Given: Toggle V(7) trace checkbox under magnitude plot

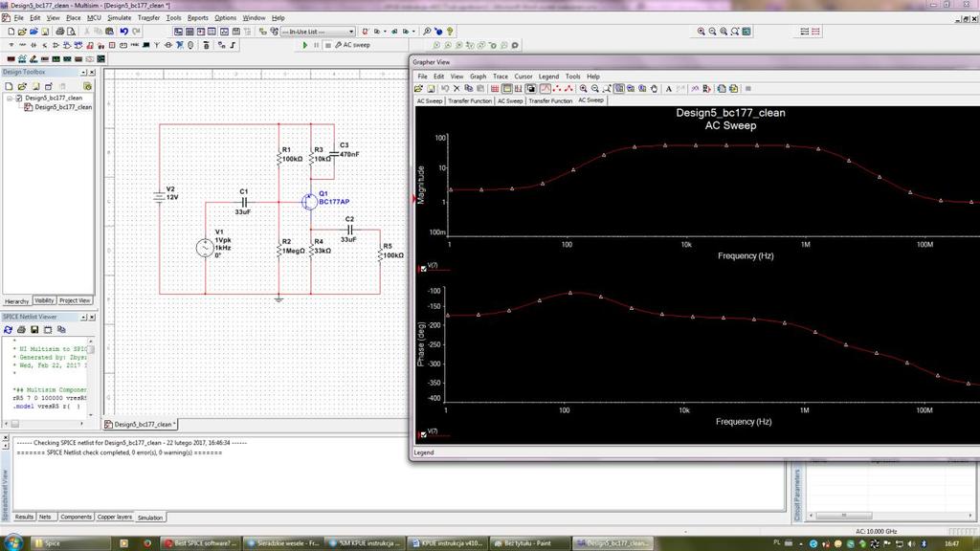Looking at the screenshot, I should pyautogui.click(x=424, y=269).
